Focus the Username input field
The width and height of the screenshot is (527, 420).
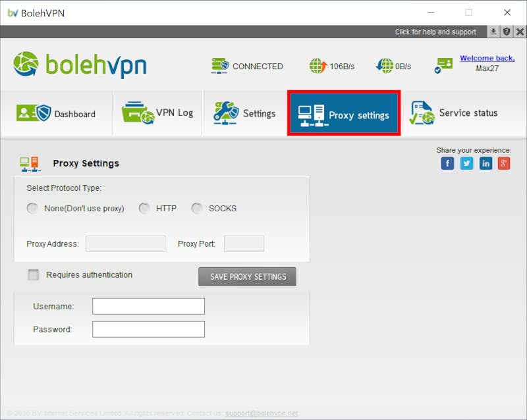click(x=149, y=306)
